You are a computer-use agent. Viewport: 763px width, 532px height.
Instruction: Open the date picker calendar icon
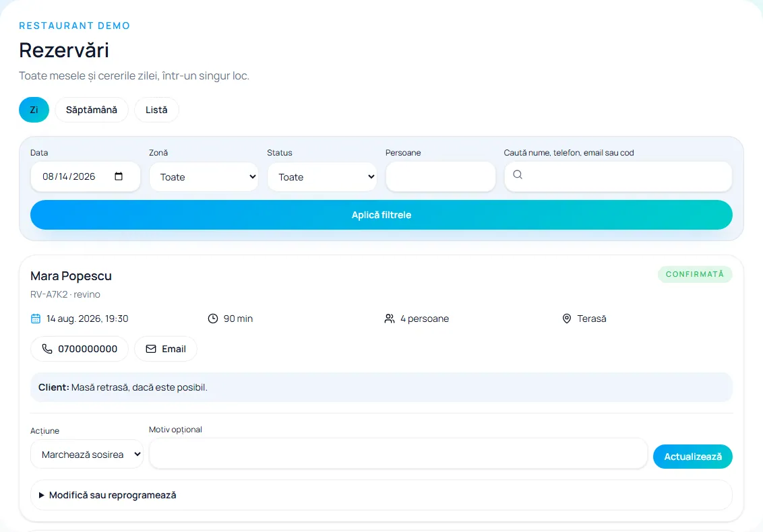coord(118,176)
